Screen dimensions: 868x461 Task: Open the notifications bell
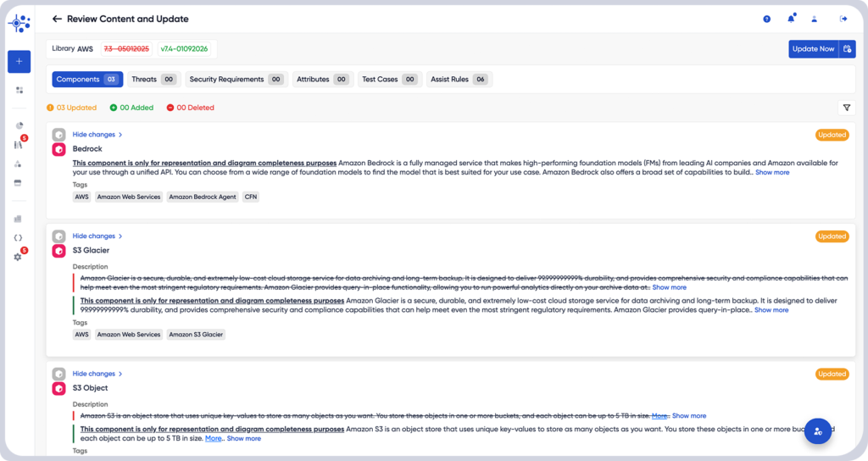(791, 19)
